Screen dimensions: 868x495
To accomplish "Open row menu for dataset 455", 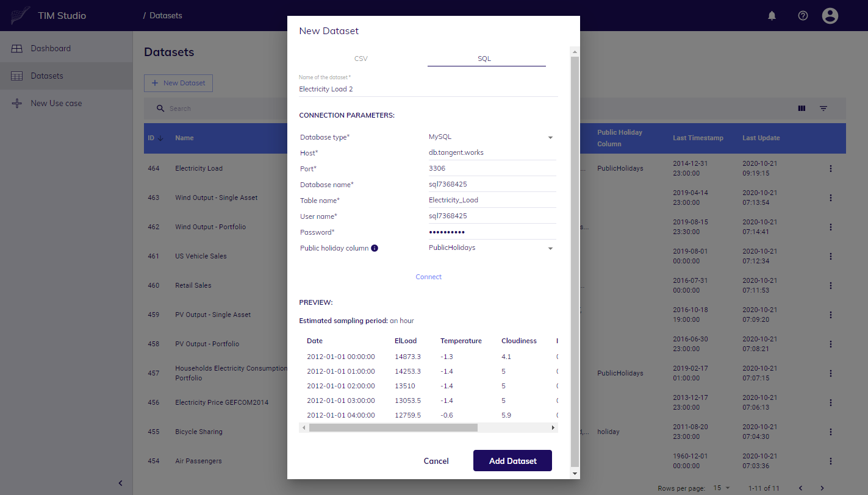I will [x=830, y=432].
